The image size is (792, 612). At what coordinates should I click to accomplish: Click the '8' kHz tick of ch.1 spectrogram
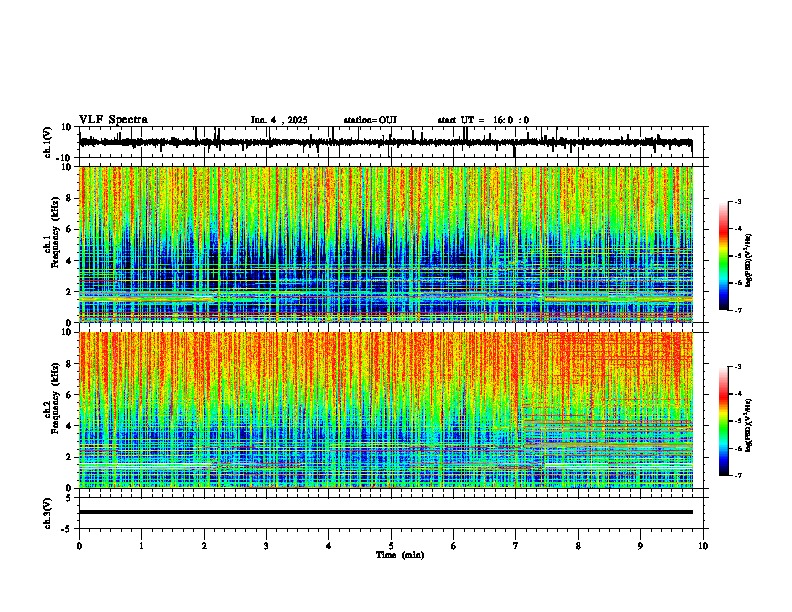point(70,198)
